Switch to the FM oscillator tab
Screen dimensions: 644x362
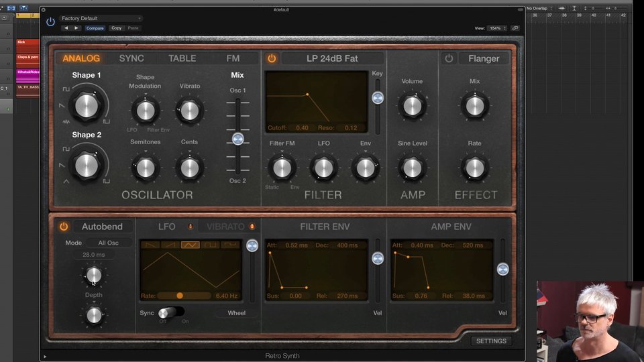click(x=233, y=58)
